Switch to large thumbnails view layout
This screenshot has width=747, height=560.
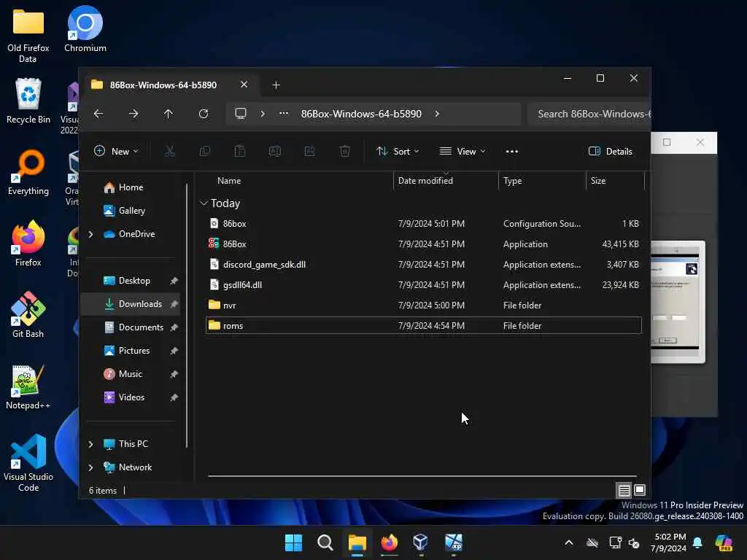pyautogui.click(x=640, y=490)
